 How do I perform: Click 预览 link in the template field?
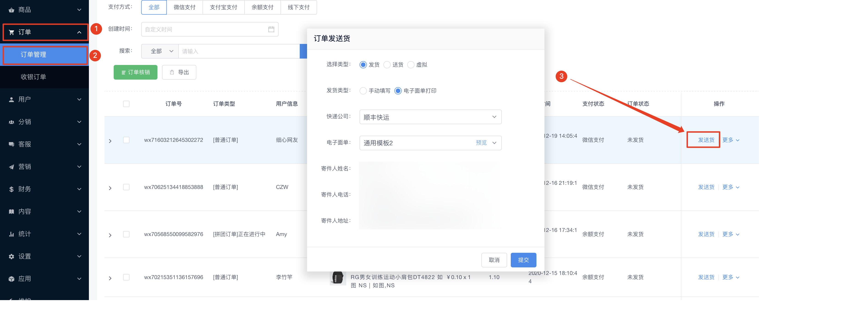(481, 143)
